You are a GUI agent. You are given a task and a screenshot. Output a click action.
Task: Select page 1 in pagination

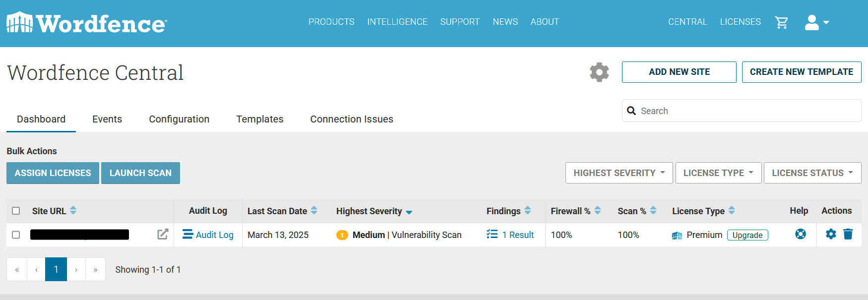pos(56,269)
